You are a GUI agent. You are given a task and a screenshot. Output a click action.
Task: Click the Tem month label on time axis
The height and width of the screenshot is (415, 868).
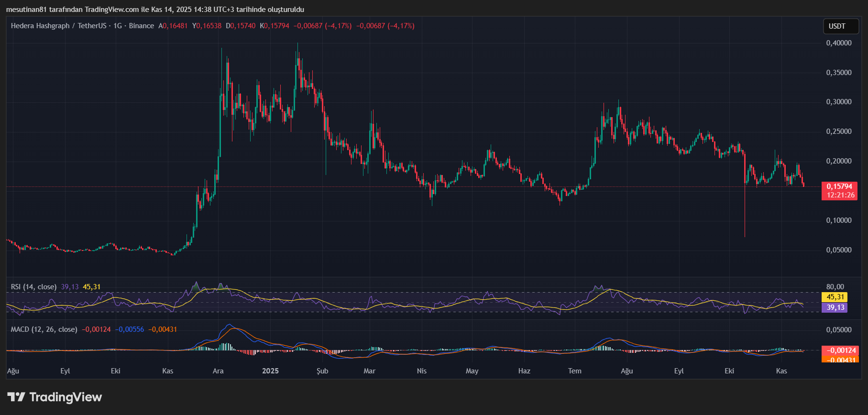point(574,371)
